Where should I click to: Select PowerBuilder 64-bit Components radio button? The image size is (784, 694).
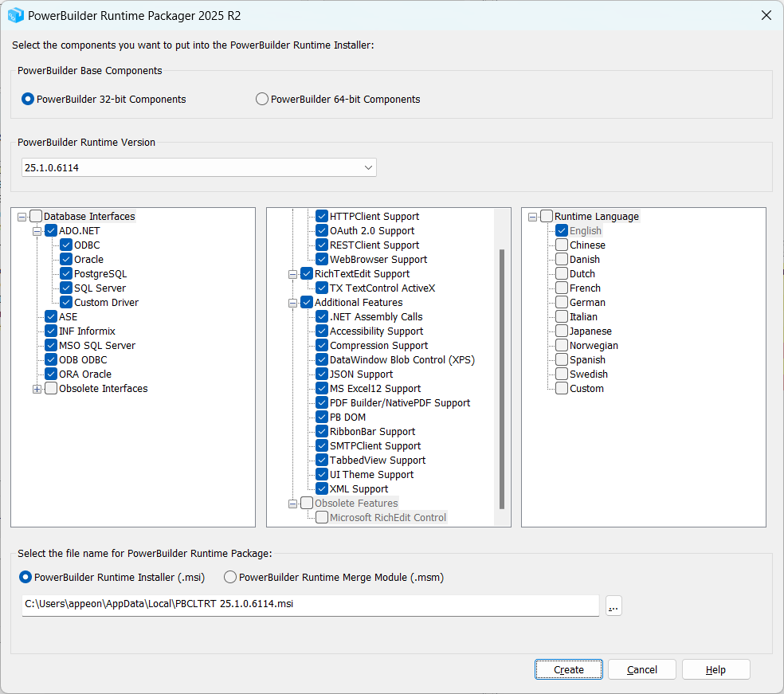click(262, 100)
